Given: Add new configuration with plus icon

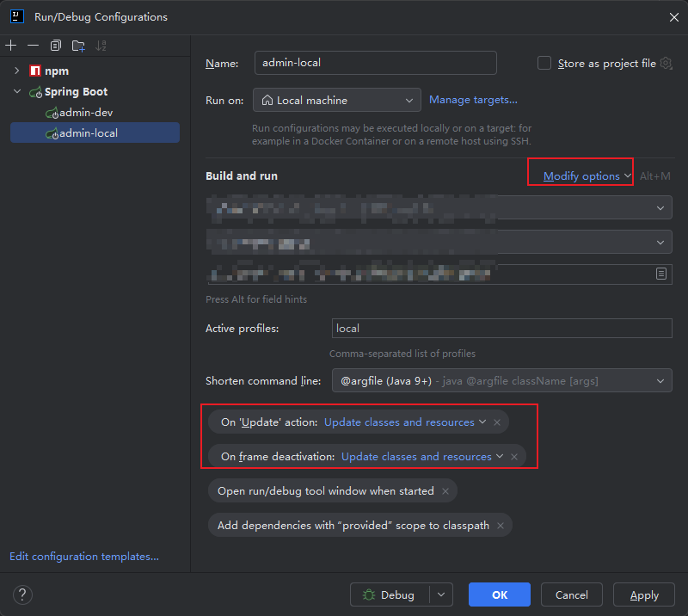Looking at the screenshot, I should pyautogui.click(x=11, y=46).
